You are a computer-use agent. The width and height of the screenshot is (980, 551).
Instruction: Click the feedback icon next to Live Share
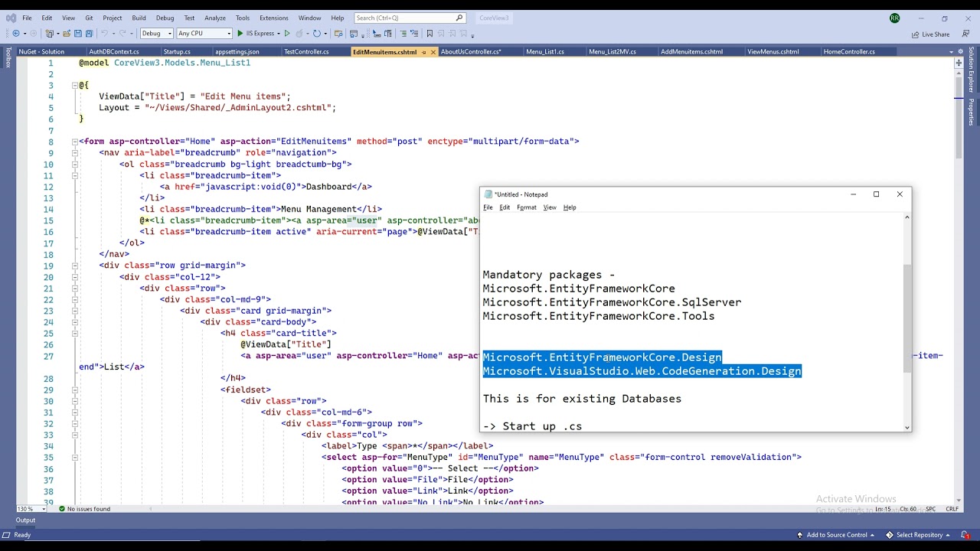[964, 34]
